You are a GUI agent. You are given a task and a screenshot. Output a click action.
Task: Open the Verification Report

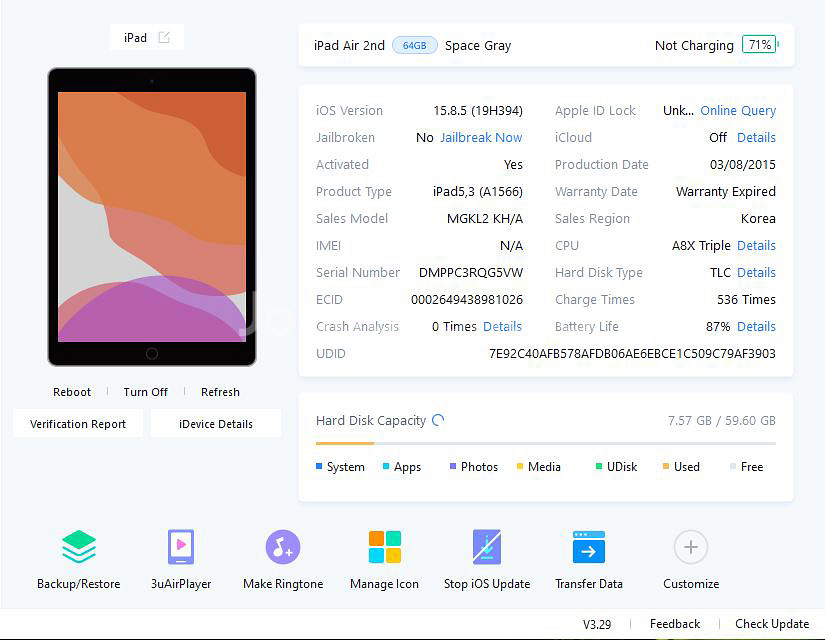point(78,424)
